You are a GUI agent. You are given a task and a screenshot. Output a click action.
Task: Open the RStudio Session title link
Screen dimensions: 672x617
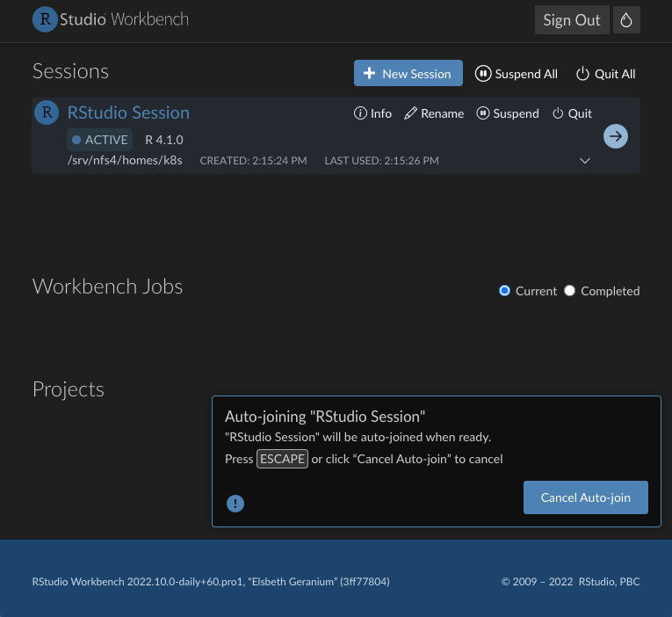coord(128,113)
